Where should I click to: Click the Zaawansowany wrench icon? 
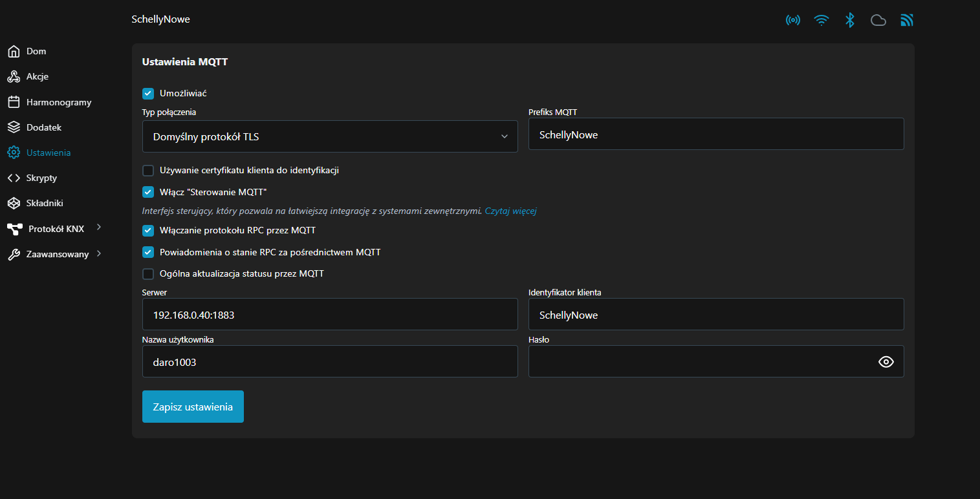(14, 255)
